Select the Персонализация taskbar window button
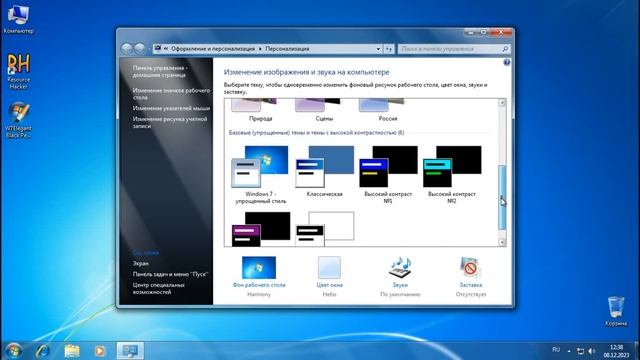The width and height of the screenshot is (640, 360). tap(130, 351)
